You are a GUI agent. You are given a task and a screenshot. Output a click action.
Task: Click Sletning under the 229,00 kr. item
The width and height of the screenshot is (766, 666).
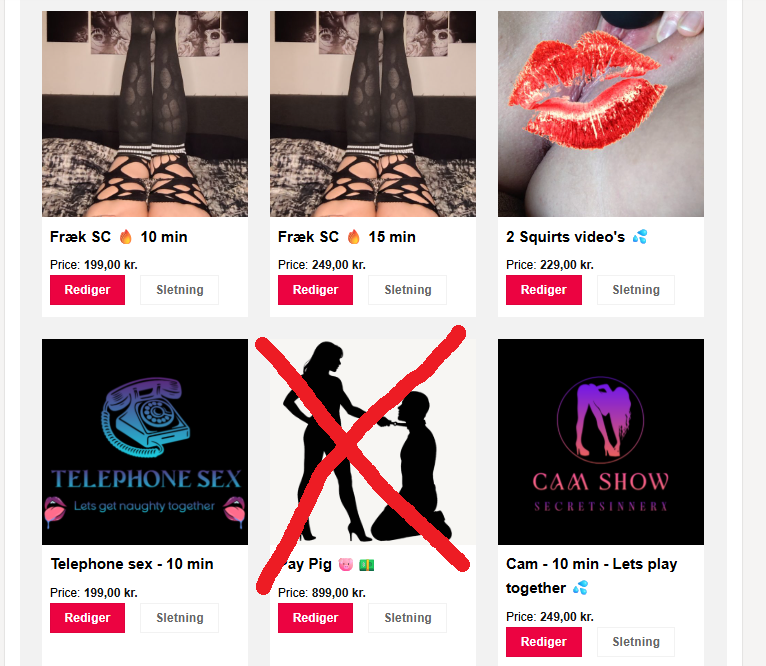point(636,290)
